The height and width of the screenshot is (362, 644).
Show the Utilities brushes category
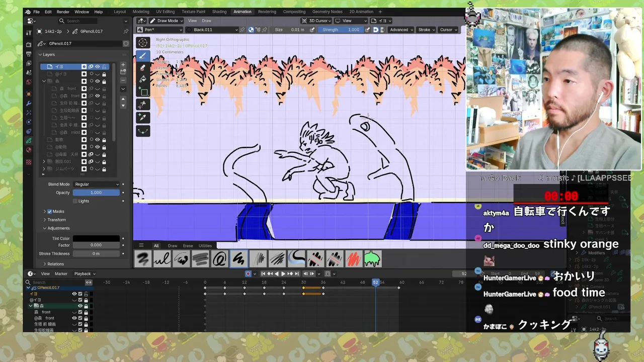pos(205,246)
